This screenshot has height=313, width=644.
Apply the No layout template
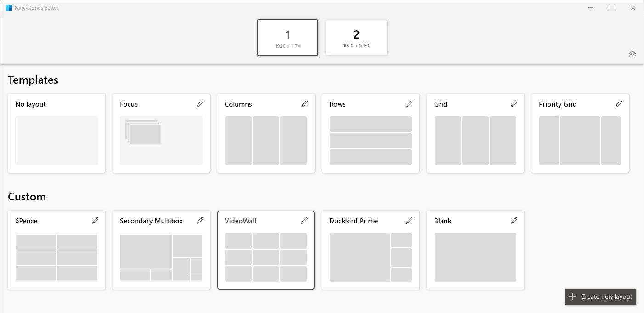56,140
